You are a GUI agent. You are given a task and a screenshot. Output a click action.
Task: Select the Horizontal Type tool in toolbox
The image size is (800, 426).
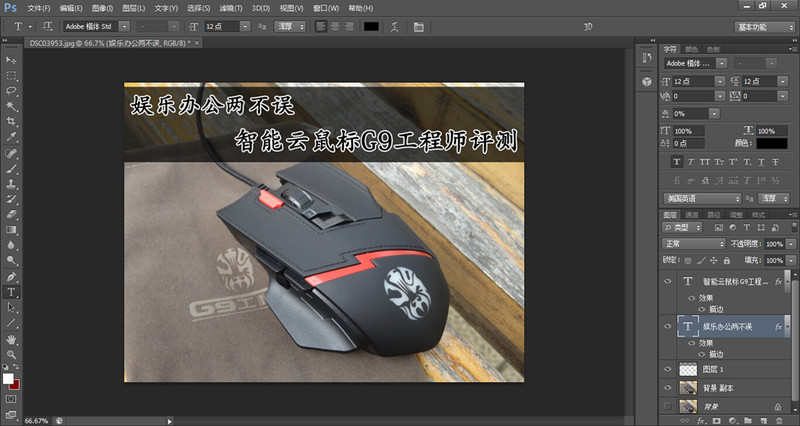click(11, 292)
